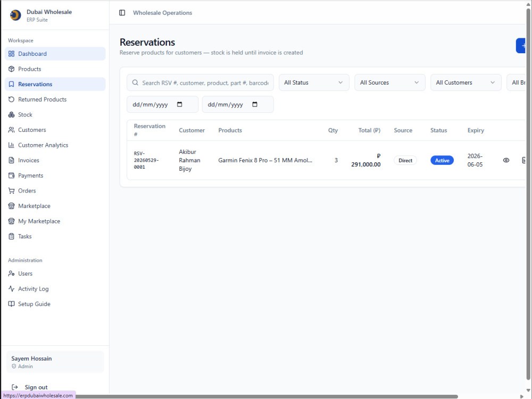Go to Invoices
This screenshot has width=532, height=399.
coord(55,160)
